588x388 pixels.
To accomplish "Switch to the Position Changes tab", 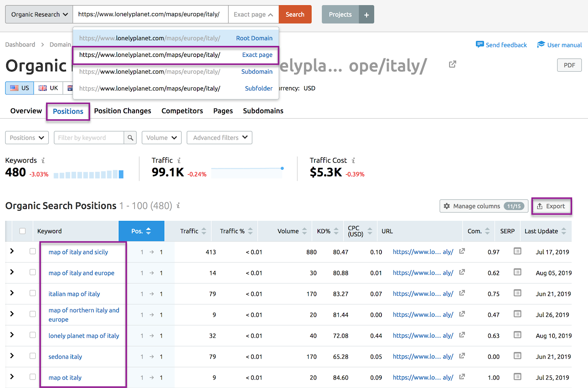I will pos(123,111).
